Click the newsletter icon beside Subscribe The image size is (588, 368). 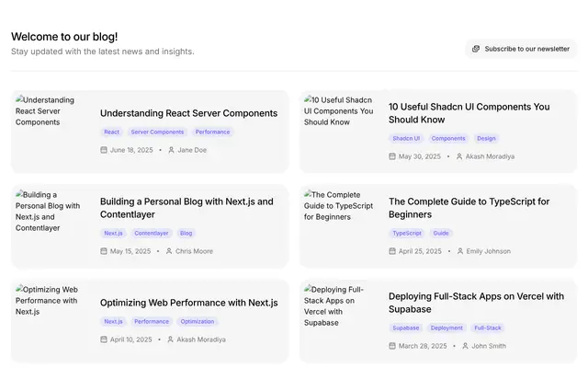coord(476,49)
